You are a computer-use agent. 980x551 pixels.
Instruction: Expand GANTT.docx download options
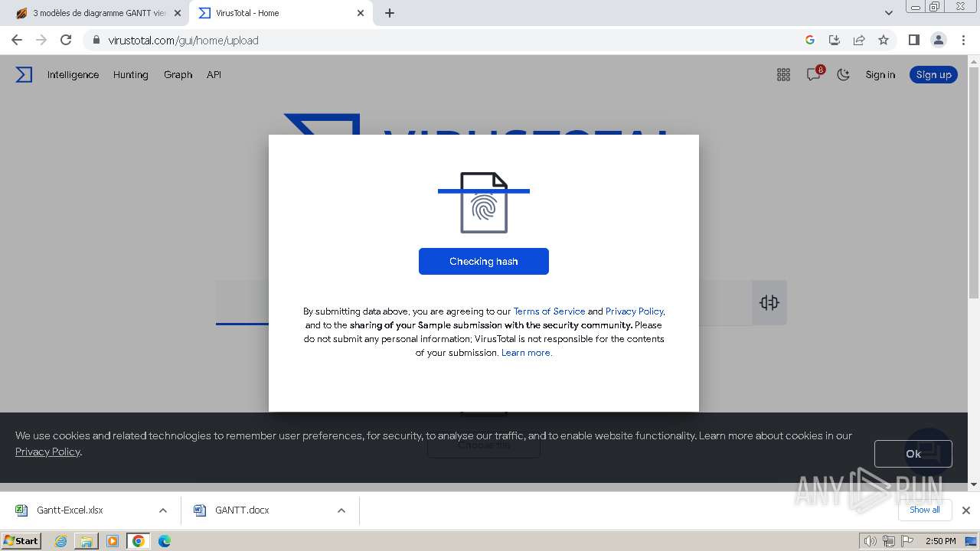click(x=341, y=510)
